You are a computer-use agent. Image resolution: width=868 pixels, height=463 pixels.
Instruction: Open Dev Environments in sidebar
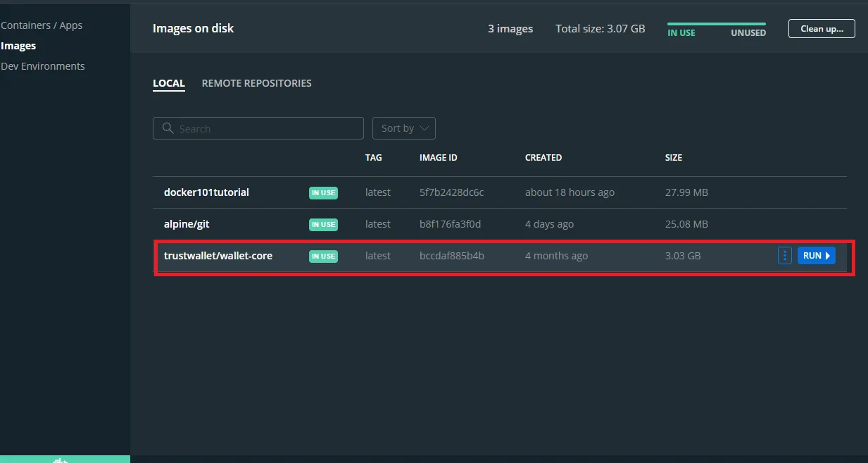coord(43,66)
